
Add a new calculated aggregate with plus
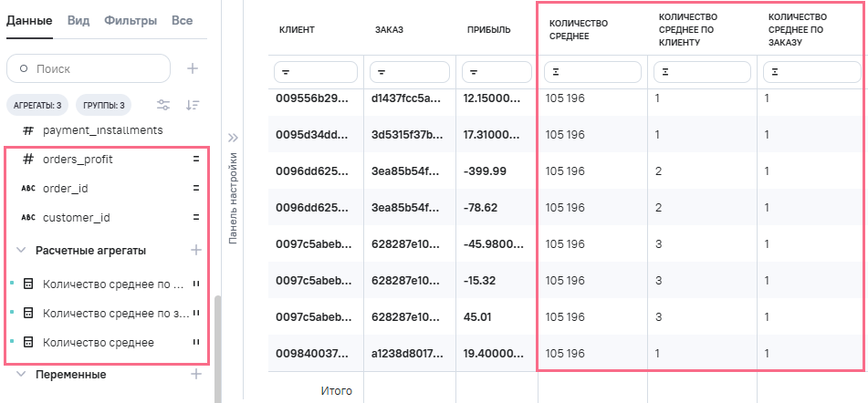(x=194, y=250)
